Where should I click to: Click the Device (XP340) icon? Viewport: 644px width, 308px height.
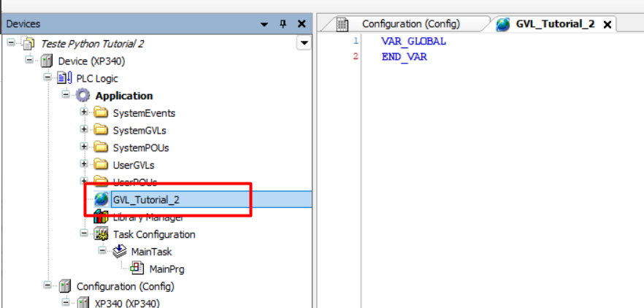click(x=47, y=61)
